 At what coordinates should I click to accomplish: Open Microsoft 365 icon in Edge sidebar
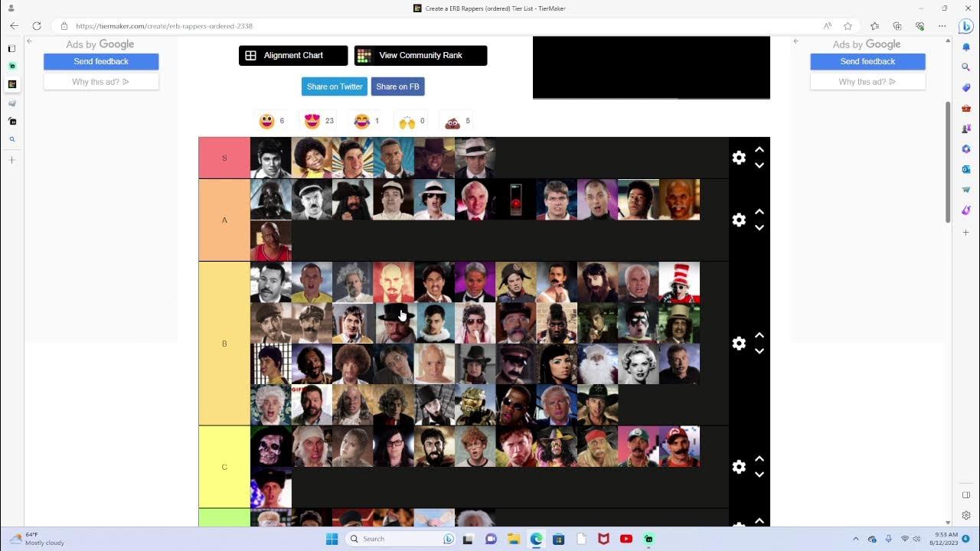tap(966, 149)
